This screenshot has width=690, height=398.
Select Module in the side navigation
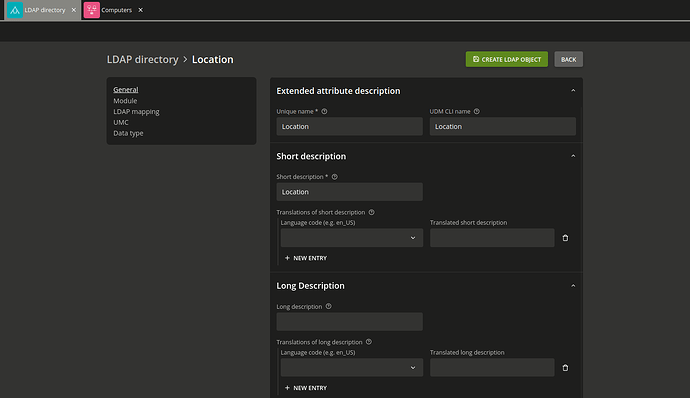tap(125, 100)
